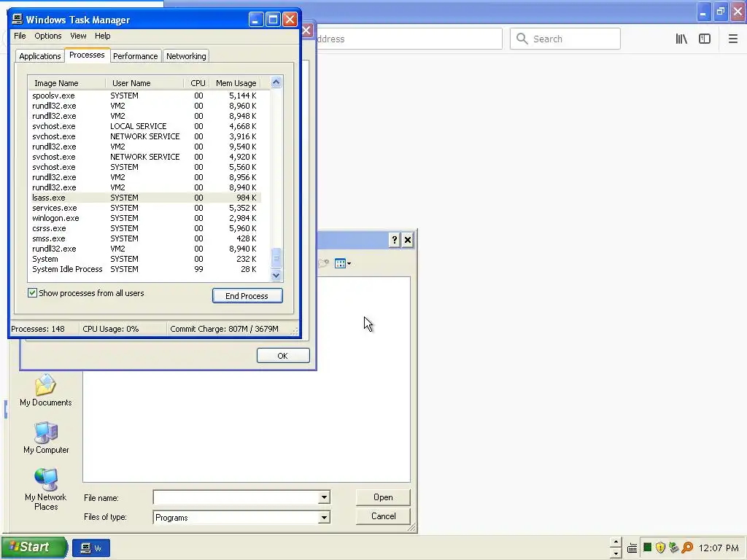747x560 pixels.
Task: Click the End Process button
Action: pyautogui.click(x=247, y=296)
